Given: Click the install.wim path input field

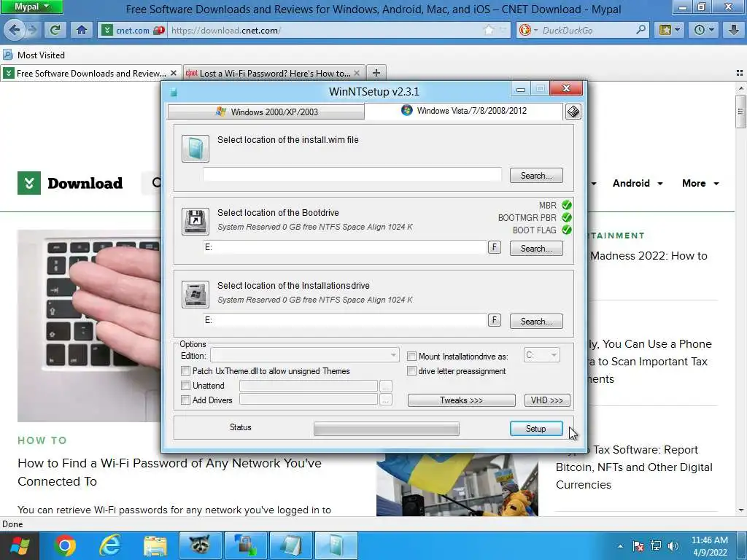Looking at the screenshot, I should pos(352,174).
